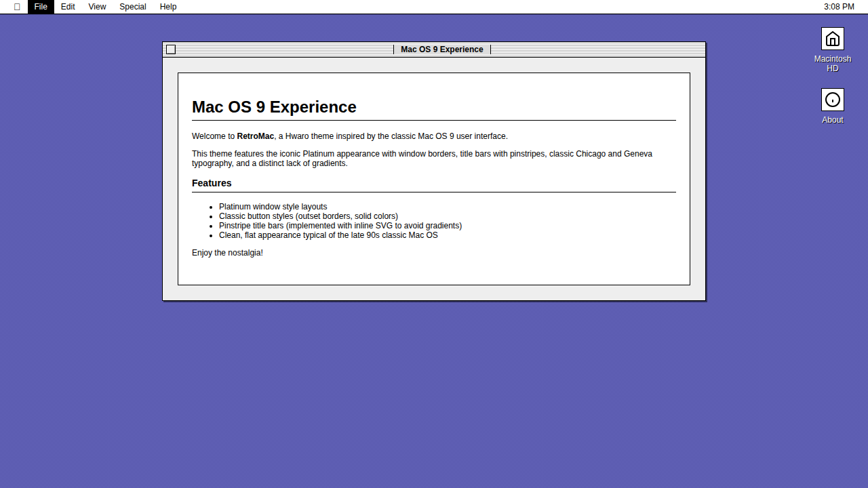Select the Clean, flat appearance bullet
The height and width of the screenshot is (488, 868).
328,235
